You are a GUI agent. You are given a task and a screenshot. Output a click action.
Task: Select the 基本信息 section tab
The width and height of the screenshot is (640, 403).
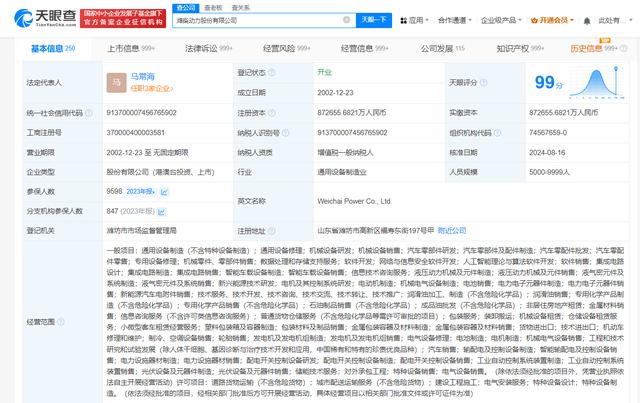(53, 48)
